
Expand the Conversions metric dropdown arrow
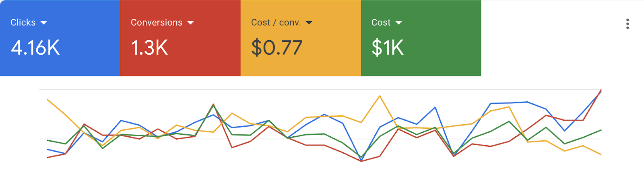(190, 23)
